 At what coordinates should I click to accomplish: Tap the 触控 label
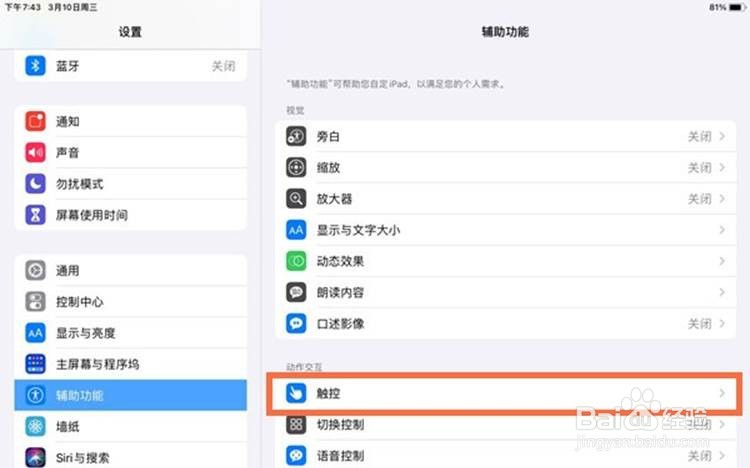(328, 393)
